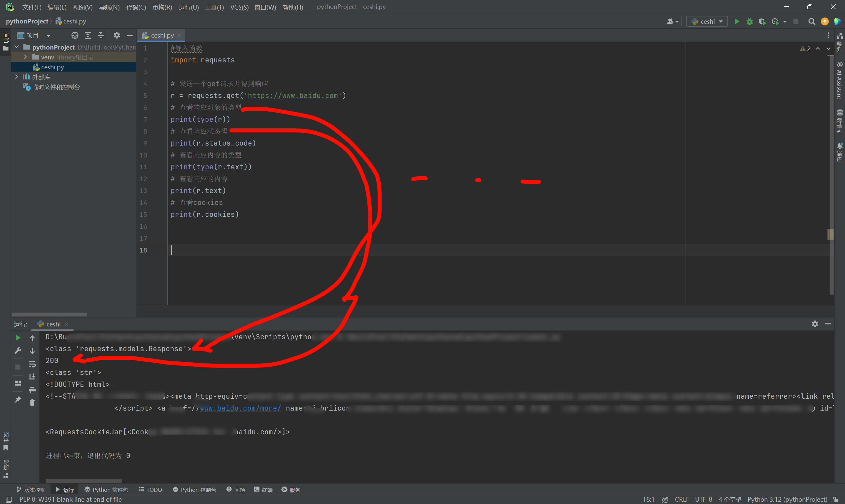Expand all in project tool window
Screen dimensions: 845x504
[x=87, y=35]
